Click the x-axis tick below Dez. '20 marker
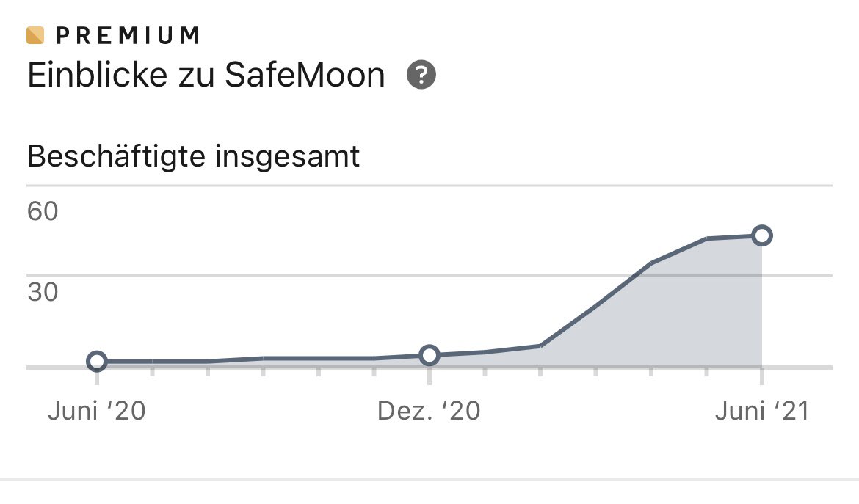 point(429,376)
